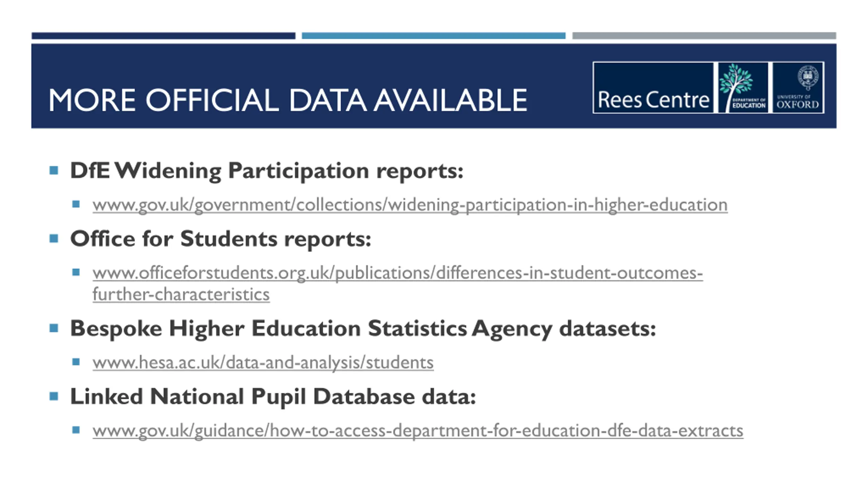The image size is (868, 488).
Task: Click the bullet before Bespoke Higher Education
Action: (x=54, y=328)
